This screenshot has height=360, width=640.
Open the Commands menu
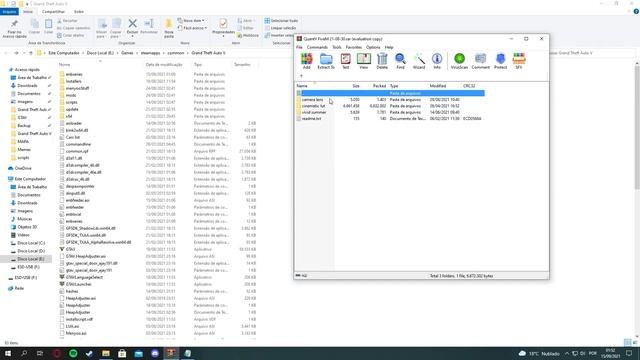pos(317,47)
